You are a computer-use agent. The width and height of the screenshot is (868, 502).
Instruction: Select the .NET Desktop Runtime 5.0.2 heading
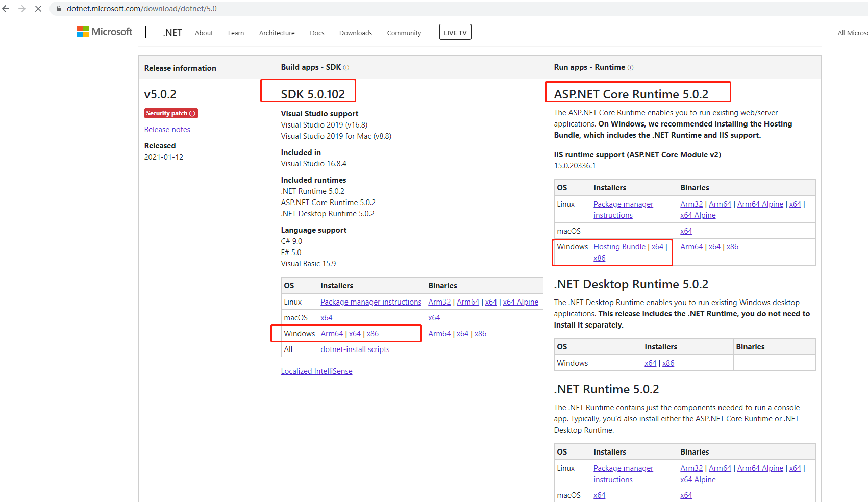[x=631, y=284]
